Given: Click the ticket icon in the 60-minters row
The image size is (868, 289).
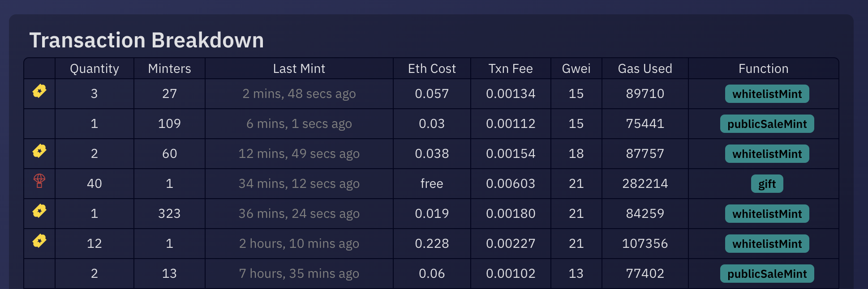Looking at the screenshot, I should [39, 151].
